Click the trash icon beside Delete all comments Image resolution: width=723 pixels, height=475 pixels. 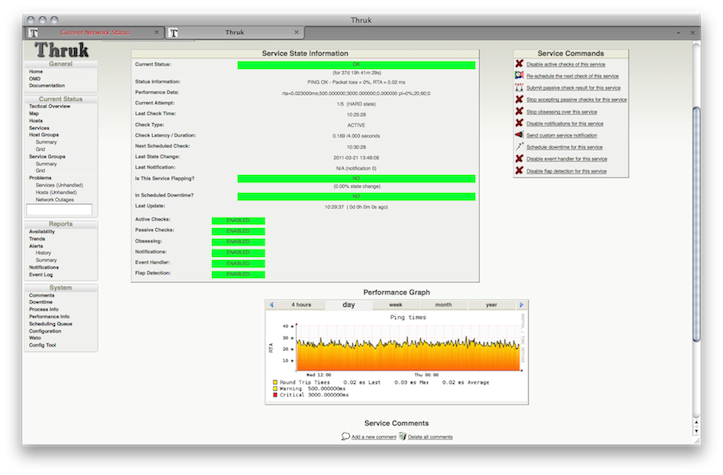[x=403, y=436]
